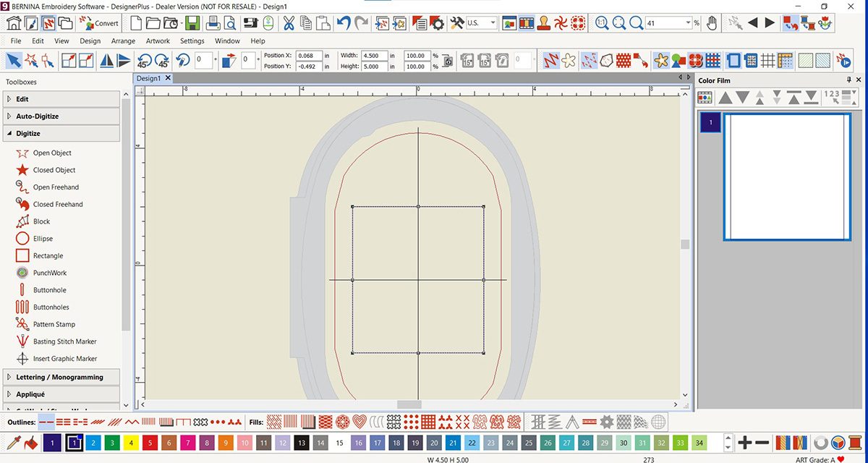Step to next object with right arrow
The image size is (868, 463).
(770, 23)
